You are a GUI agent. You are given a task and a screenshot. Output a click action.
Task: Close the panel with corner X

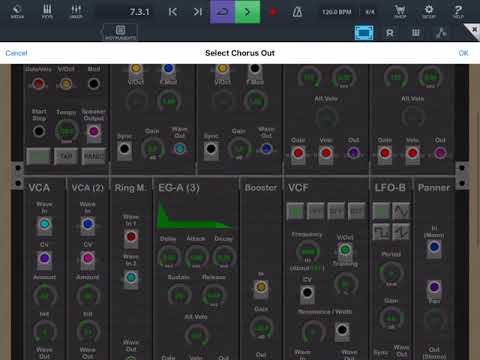point(473,31)
